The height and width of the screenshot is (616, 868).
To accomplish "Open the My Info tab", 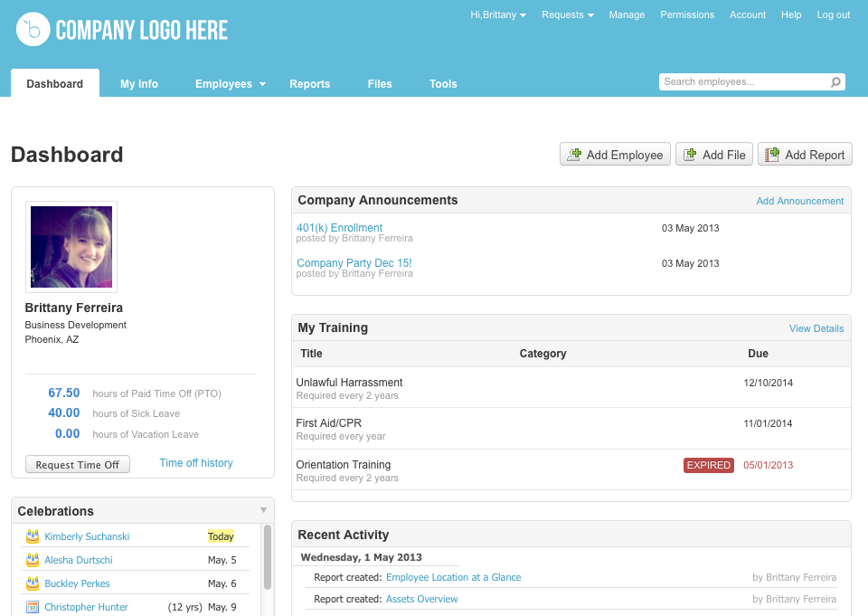I will coord(139,84).
